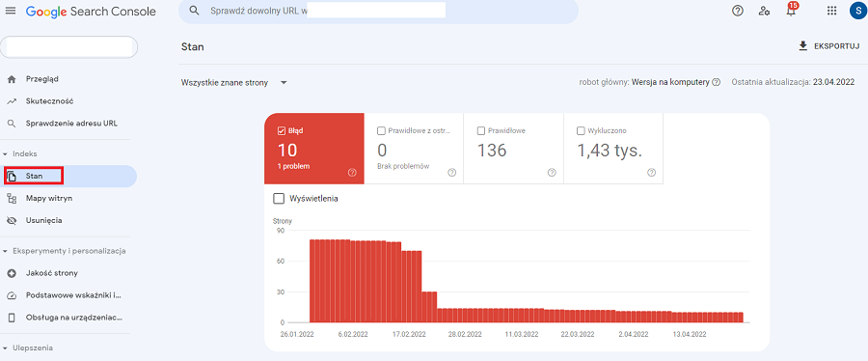Open notifications bell with 15 badge
Viewport: 868px width, 361px height.
coord(792,10)
